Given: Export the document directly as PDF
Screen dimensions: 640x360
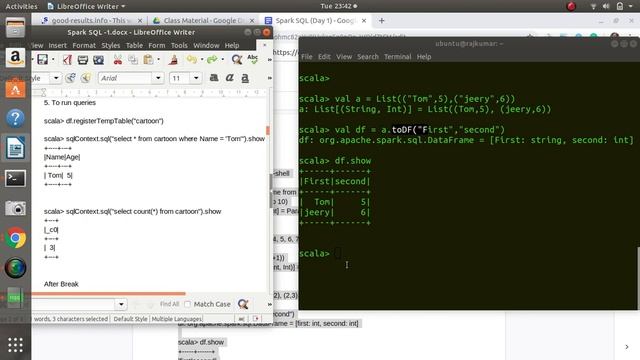Looking at the screenshot, I should click(x=67, y=60).
